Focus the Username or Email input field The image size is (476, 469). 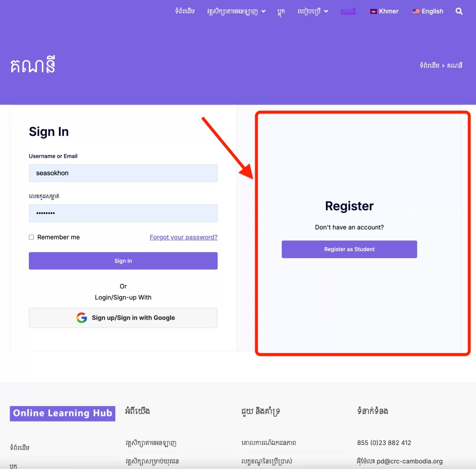click(x=123, y=173)
